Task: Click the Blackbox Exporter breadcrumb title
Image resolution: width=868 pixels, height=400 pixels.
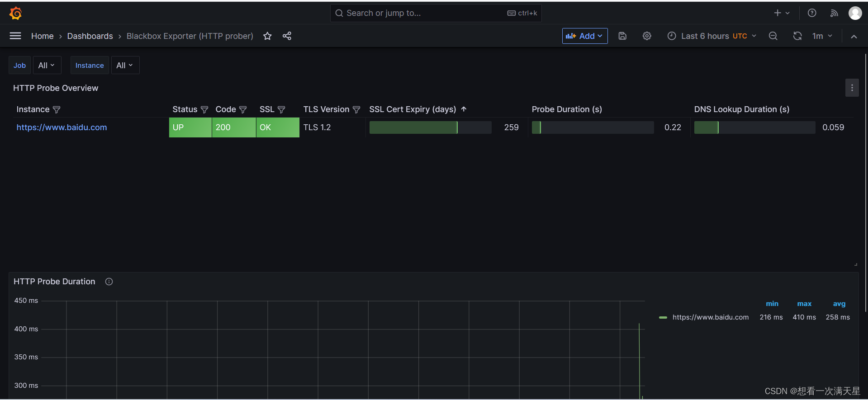Action: pos(190,36)
